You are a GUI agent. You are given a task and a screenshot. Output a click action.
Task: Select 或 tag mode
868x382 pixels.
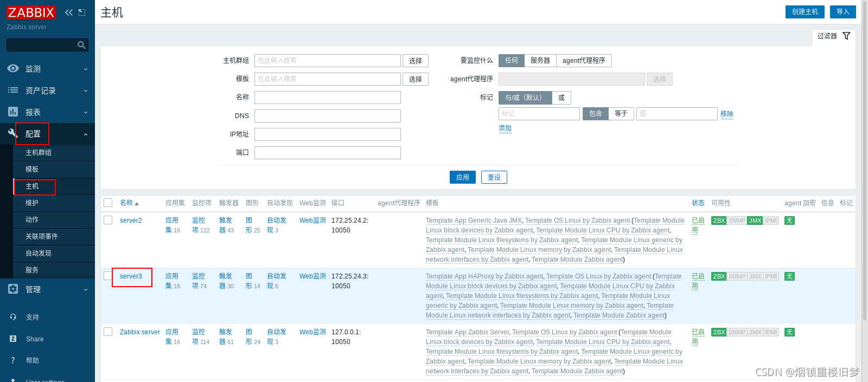(x=561, y=98)
